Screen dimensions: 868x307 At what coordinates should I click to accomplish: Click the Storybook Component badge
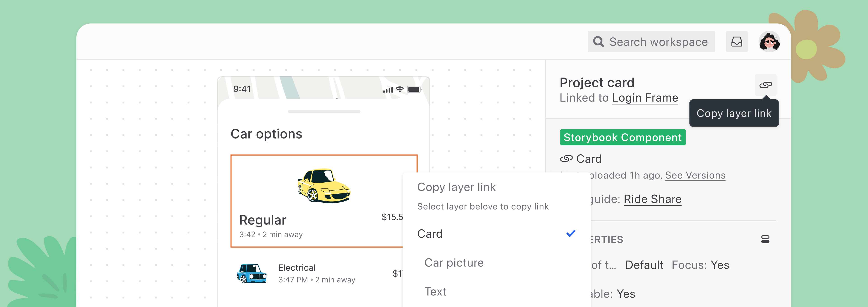coord(622,137)
